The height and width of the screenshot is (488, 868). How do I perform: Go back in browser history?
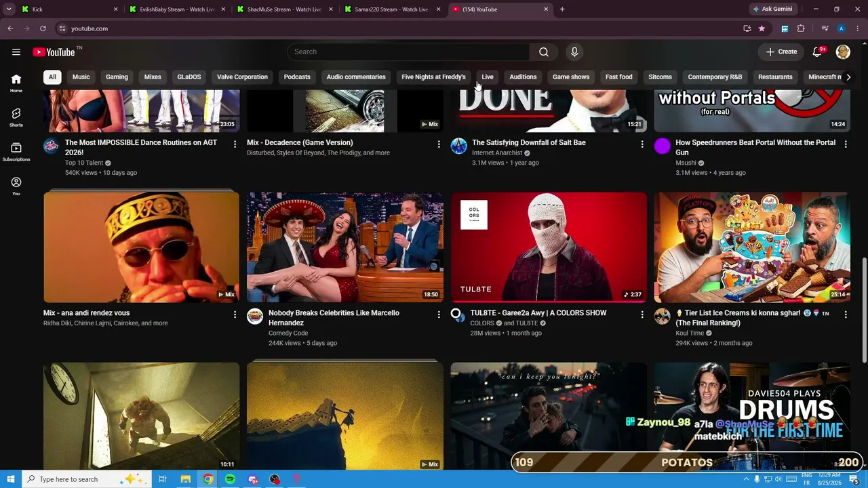click(x=10, y=28)
